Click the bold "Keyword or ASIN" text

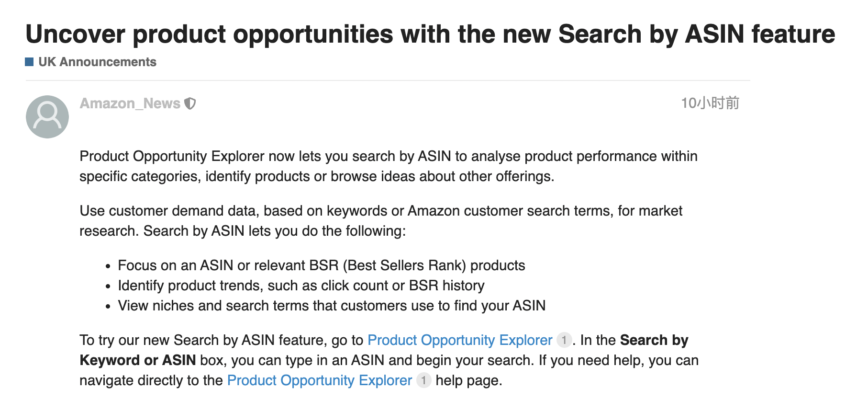[138, 360]
